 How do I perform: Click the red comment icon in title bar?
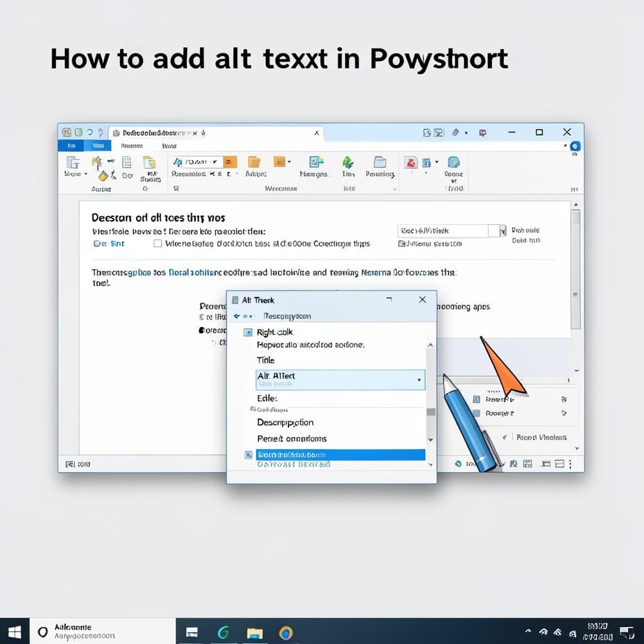point(482,133)
